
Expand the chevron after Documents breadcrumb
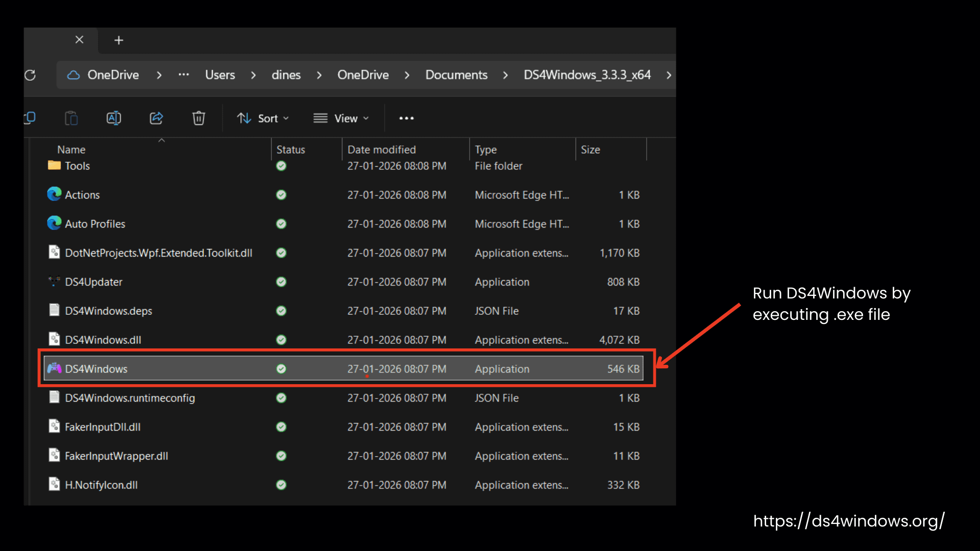506,75
